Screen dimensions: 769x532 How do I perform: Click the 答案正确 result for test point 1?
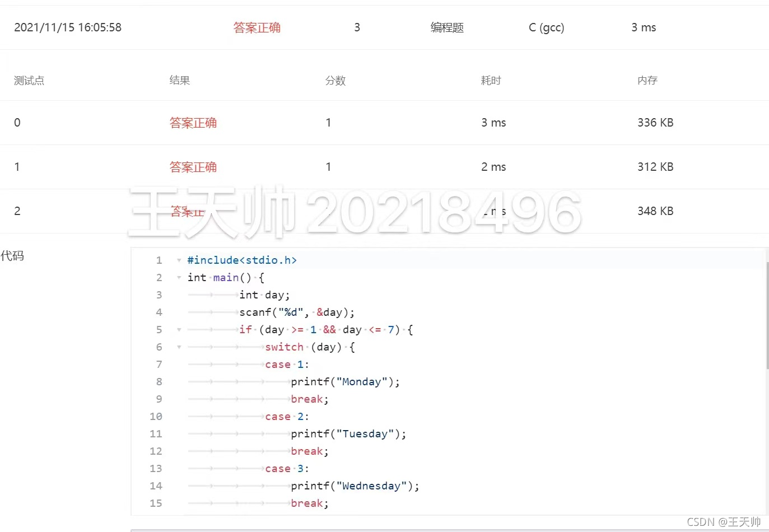[193, 167]
